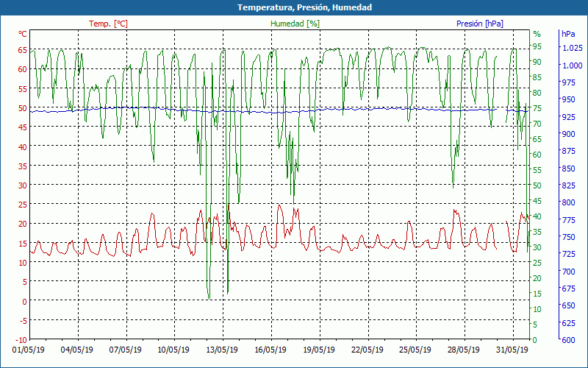Click the humidity axis value '15'
This screenshot has width=588, height=368.
point(537,294)
